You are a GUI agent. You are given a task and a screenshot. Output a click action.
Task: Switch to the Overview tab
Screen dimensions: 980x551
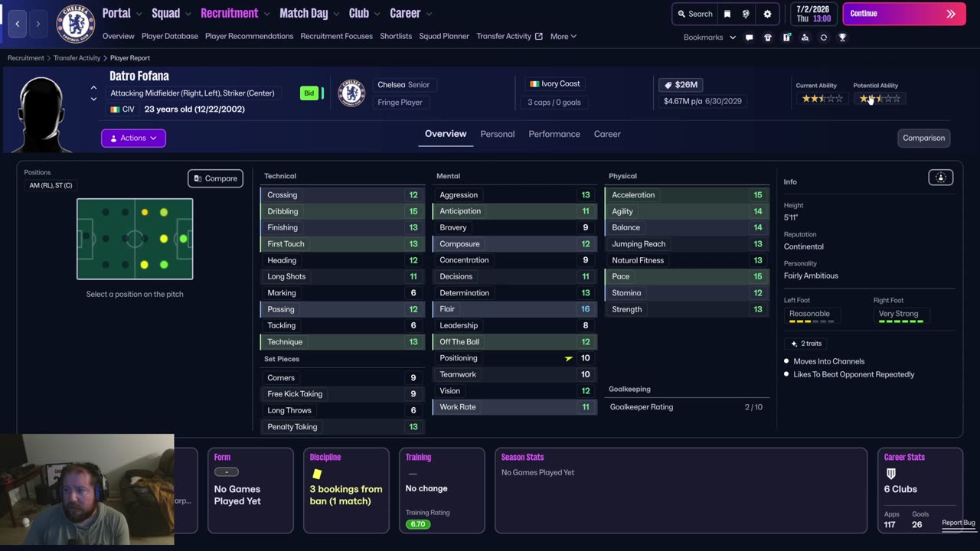click(446, 134)
